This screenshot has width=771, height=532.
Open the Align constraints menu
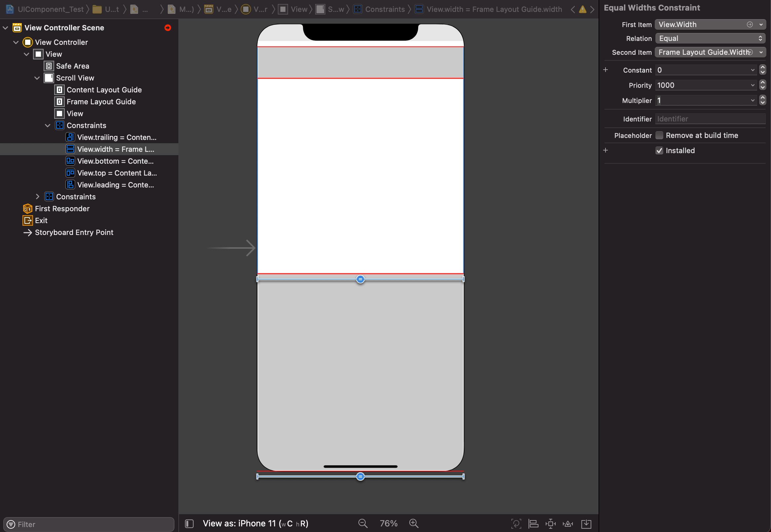point(533,524)
